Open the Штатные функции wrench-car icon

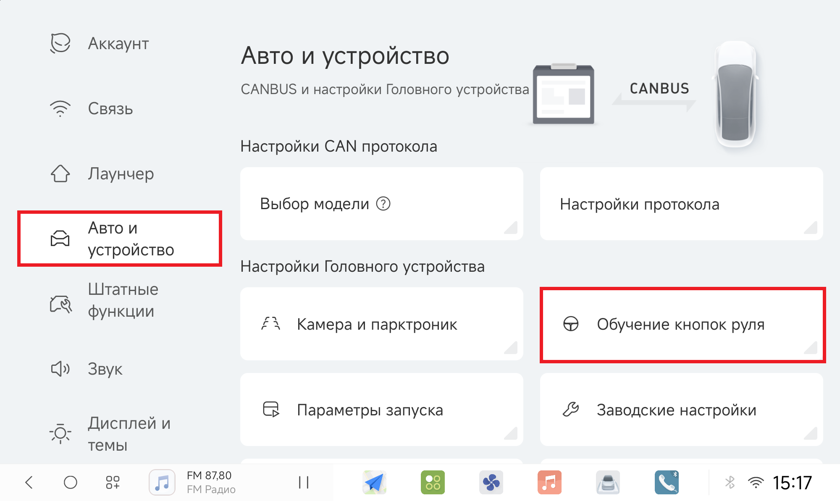pos(61,304)
